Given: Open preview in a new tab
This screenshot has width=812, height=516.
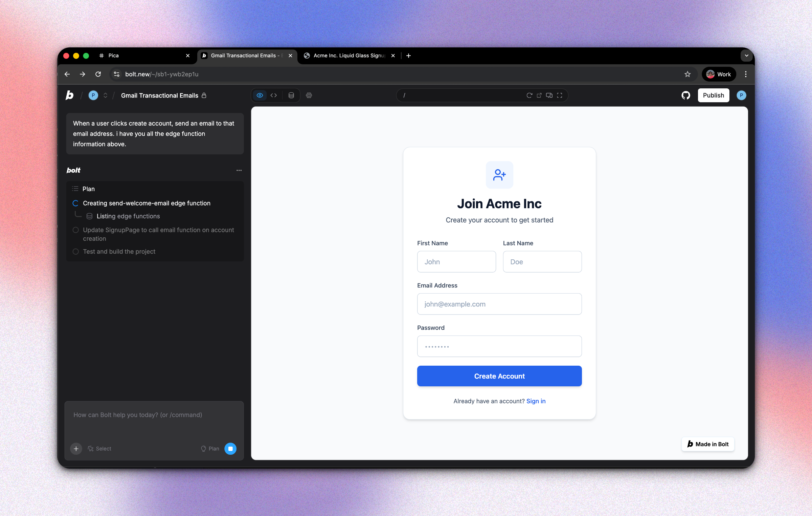Looking at the screenshot, I should [539, 95].
